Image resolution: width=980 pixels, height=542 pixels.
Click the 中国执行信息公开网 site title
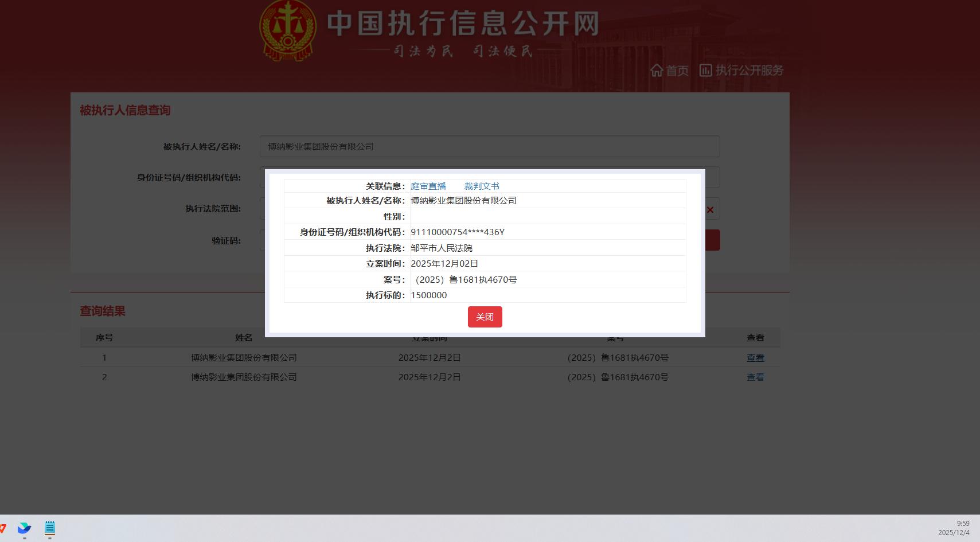coord(463,24)
